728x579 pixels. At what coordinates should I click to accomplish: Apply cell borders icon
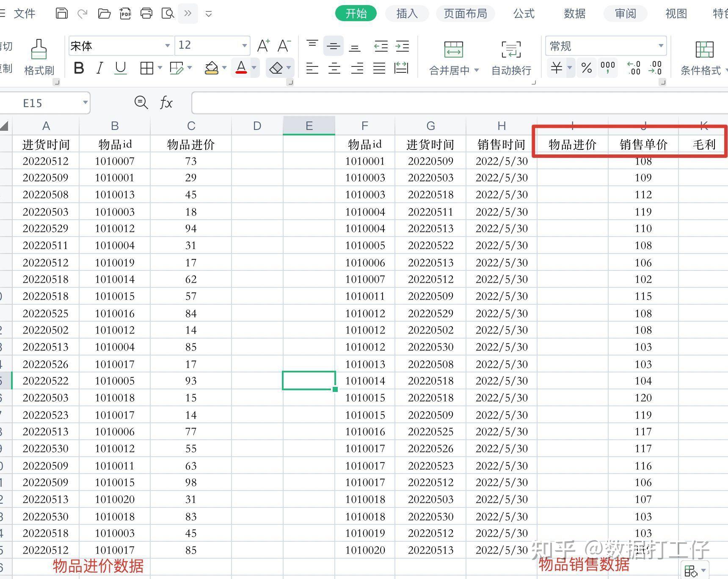click(x=146, y=68)
